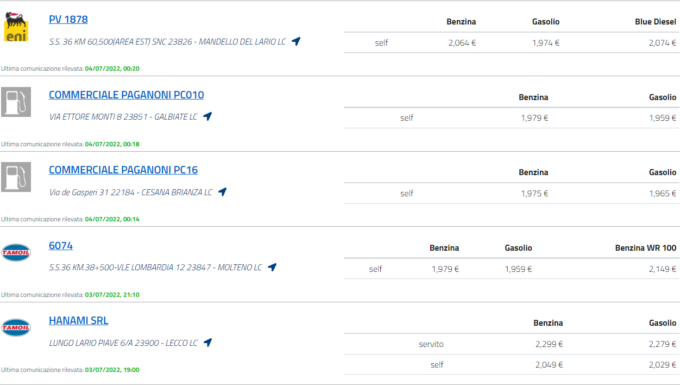The height and width of the screenshot is (385, 680).
Task: Open the PV 1878 station link
Action: click(68, 20)
